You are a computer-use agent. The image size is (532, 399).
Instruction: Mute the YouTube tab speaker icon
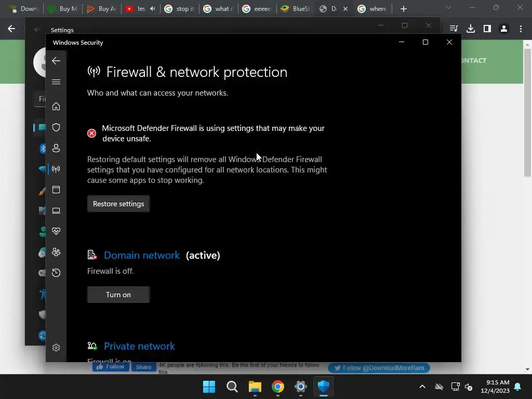pyautogui.click(x=153, y=9)
